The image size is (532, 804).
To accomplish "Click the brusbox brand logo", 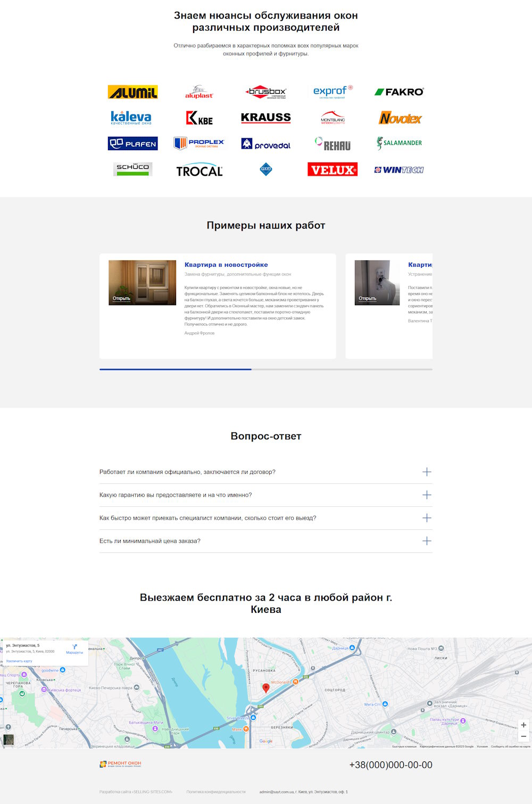I will pyautogui.click(x=266, y=92).
